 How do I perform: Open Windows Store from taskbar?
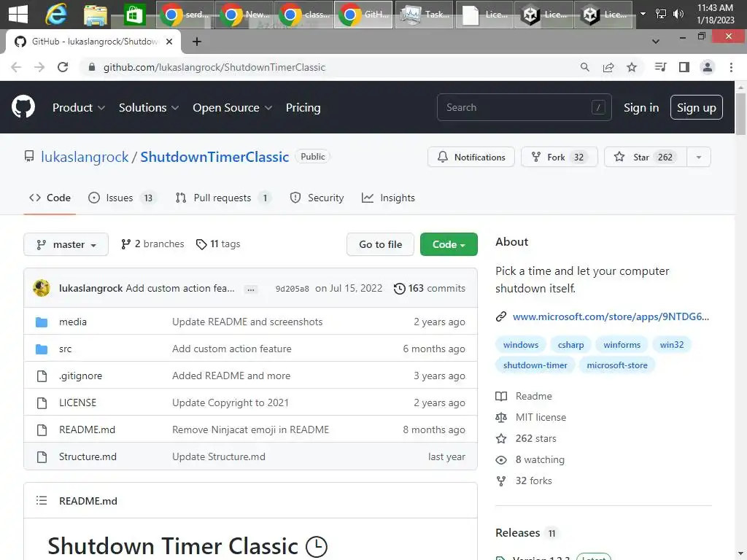click(134, 15)
